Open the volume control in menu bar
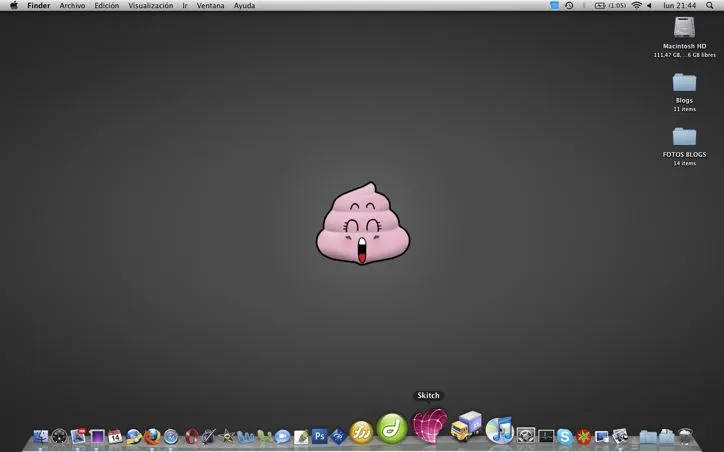The height and width of the screenshot is (452, 724). 649,6
